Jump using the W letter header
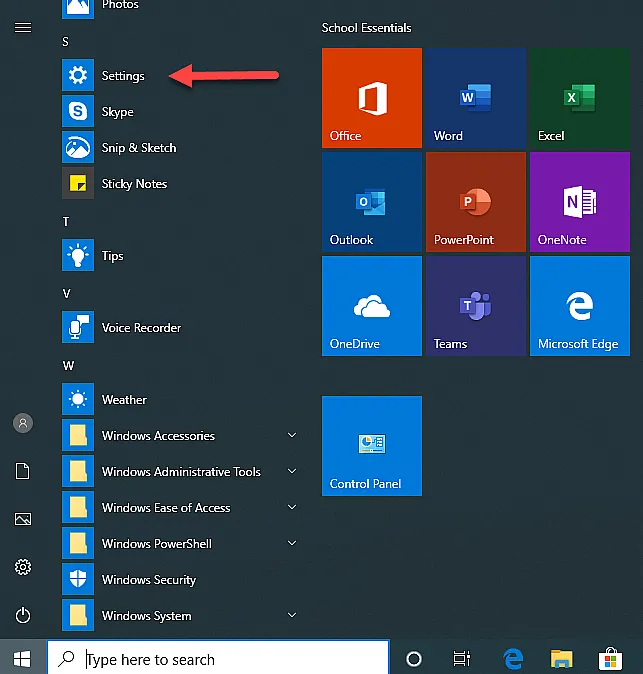This screenshot has width=643, height=674. (68, 365)
